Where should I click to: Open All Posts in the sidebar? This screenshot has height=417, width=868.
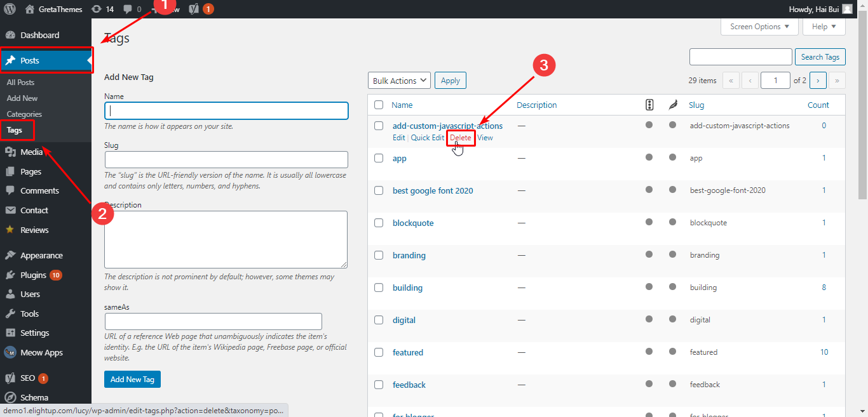coord(20,83)
